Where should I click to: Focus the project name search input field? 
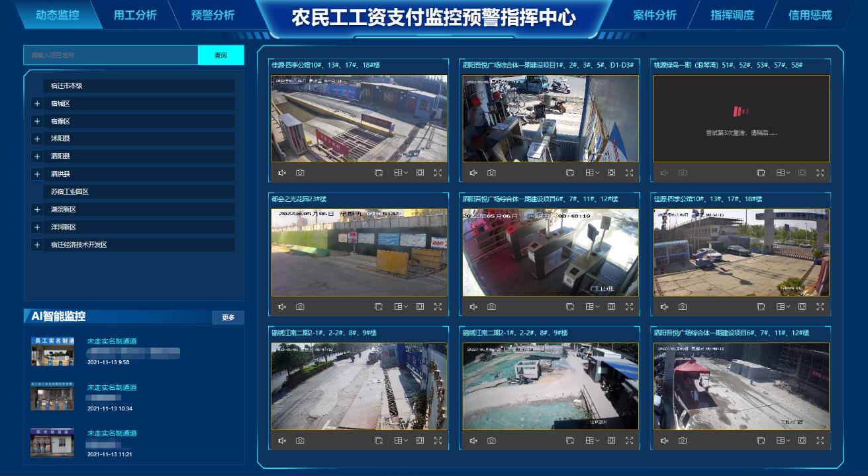[111, 56]
